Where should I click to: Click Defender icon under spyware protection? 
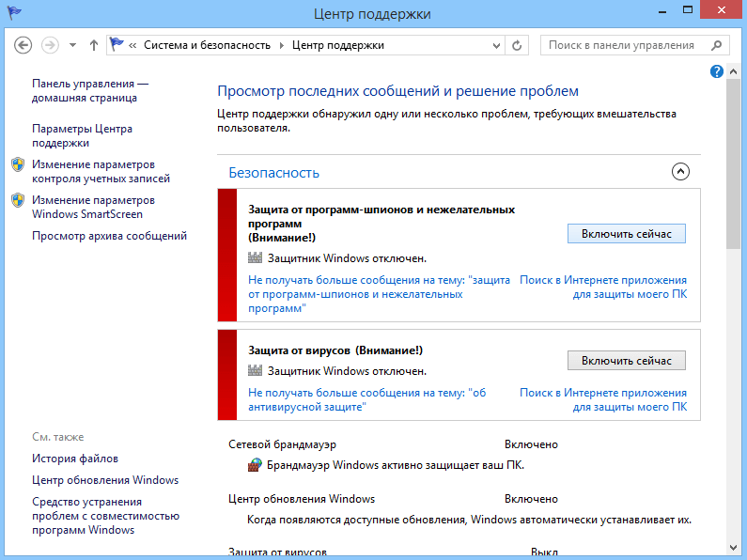255,258
